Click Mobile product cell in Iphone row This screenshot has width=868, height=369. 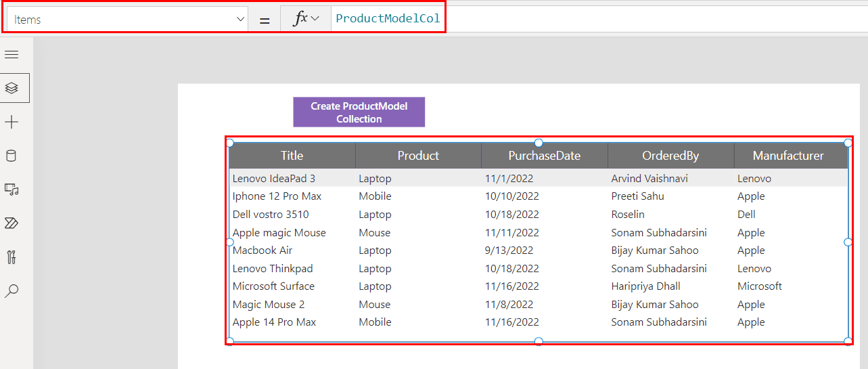(x=375, y=196)
